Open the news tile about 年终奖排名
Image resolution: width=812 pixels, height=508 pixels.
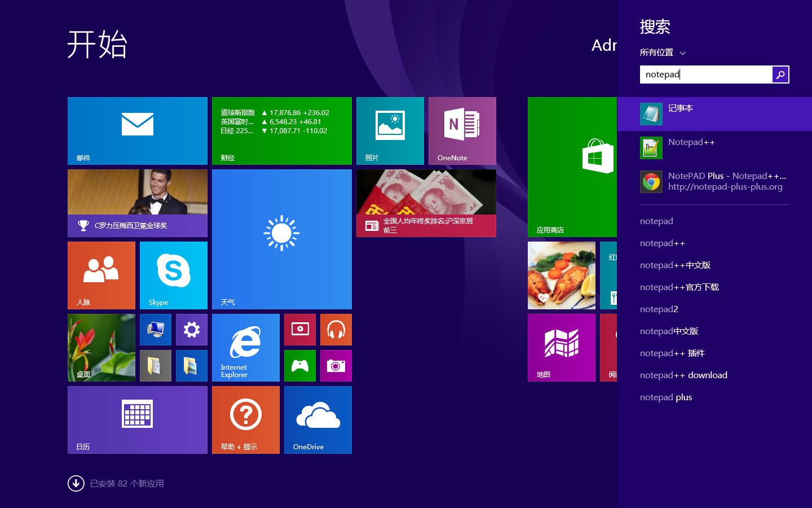[426, 203]
